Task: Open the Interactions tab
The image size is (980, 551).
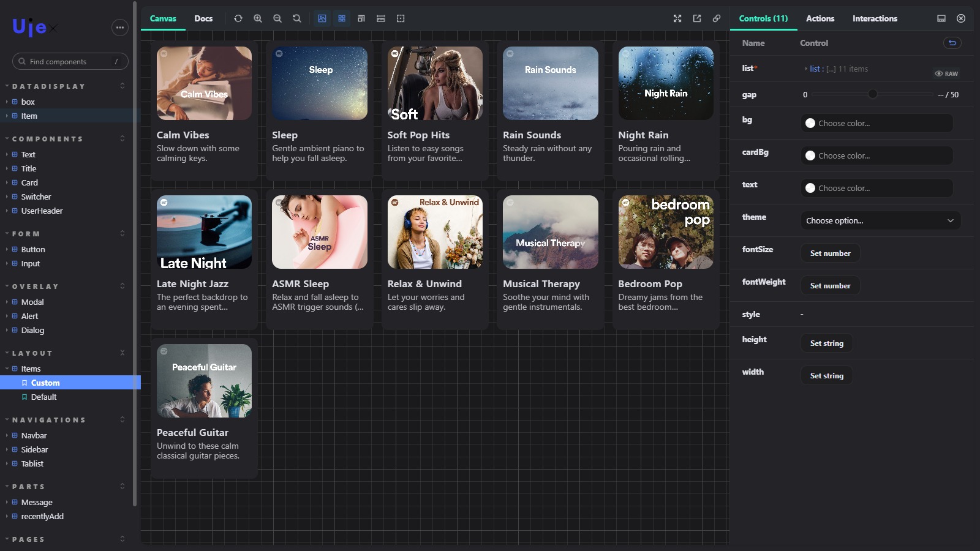Action: point(875,18)
